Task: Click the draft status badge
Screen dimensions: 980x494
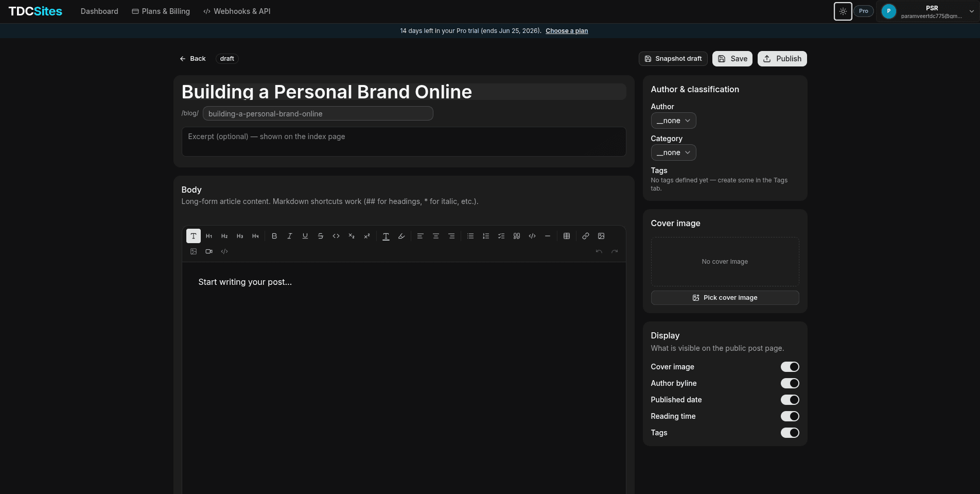Action: point(227,59)
